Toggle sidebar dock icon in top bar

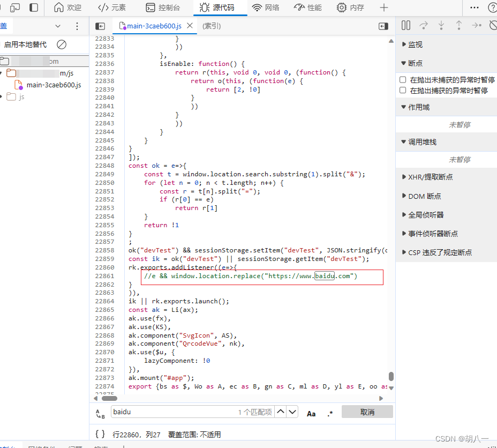pyautogui.click(x=34, y=8)
